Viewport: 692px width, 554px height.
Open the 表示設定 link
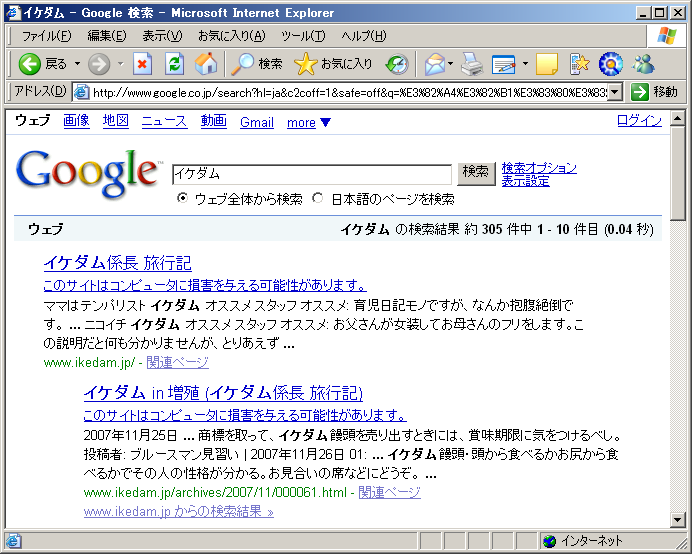pos(525,181)
